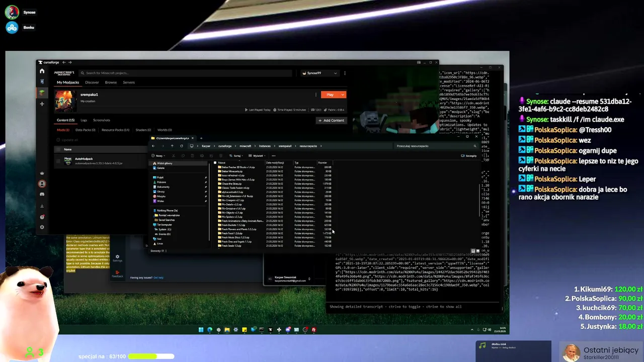The height and width of the screenshot is (362, 644).
Task: Expand the chevron after the resourcepacks breadcrumb
Action: pos(321,146)
